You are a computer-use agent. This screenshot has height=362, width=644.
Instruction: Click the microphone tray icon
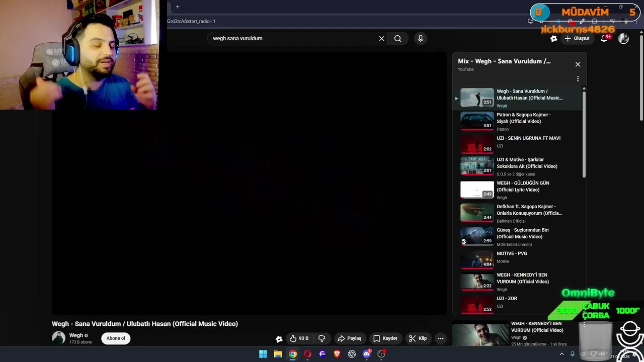click(572, 354)
